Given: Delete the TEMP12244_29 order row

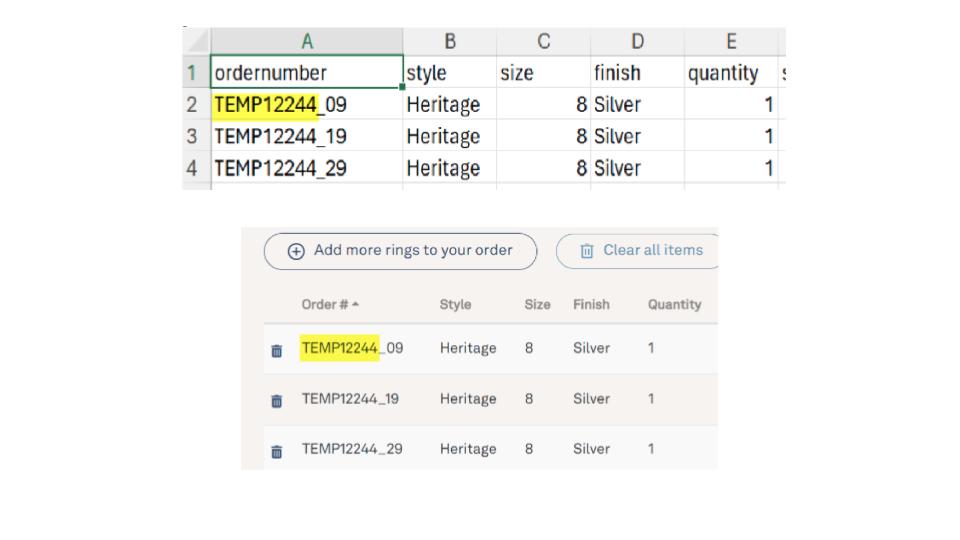Looking at the screenshot, I should tap(277, 452).
